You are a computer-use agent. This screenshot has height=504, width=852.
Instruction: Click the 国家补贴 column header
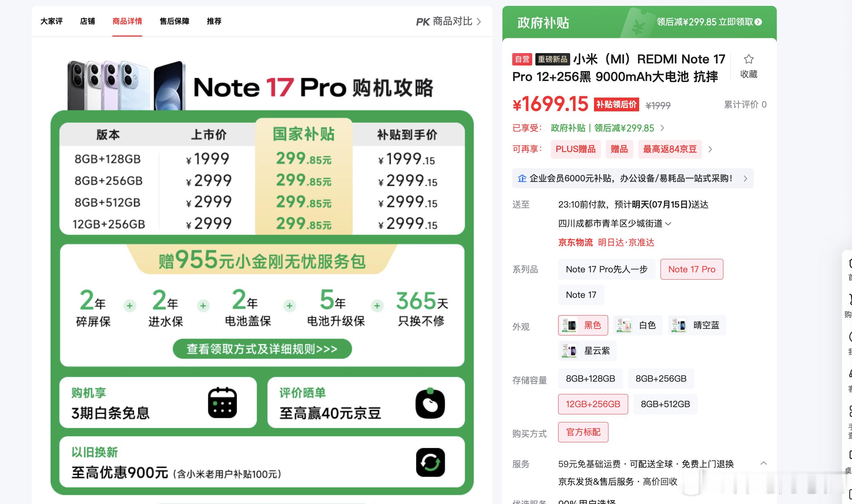tap(304, 134)
